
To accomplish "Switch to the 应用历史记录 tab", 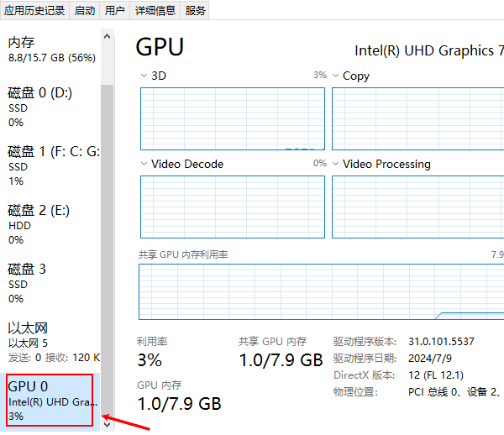I will 33,10.
